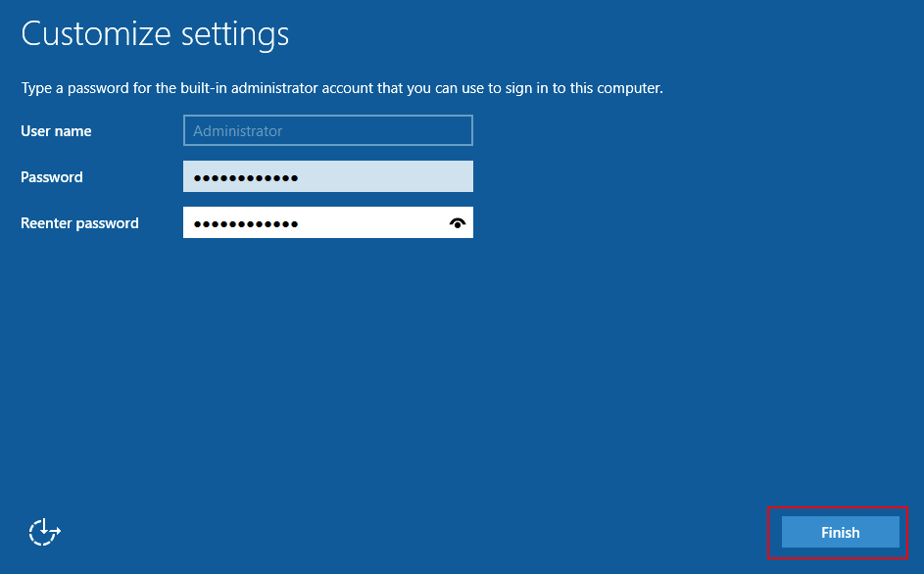Image resolution: width=924 pixels, height=574 pixels.
Task: Select the Reenter password input field
Action: tap(314, 223)
